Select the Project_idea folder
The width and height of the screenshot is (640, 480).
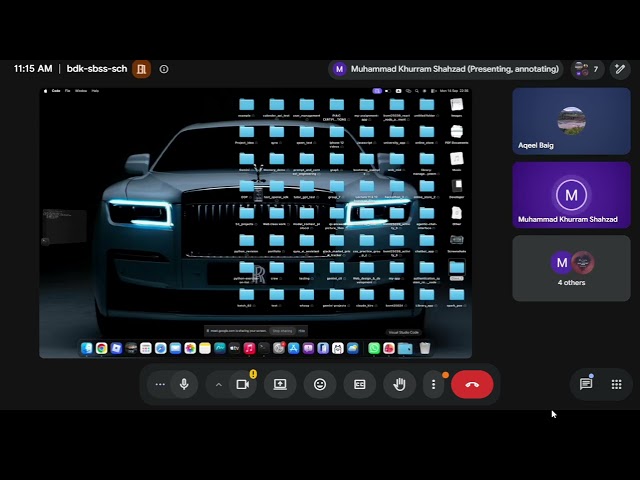coord(246,134)
